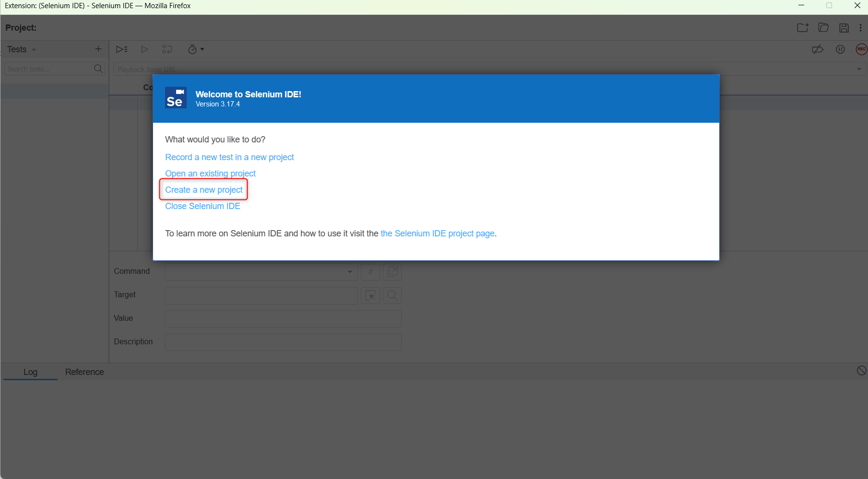Pause test execution on exceptions

[840, 49]
